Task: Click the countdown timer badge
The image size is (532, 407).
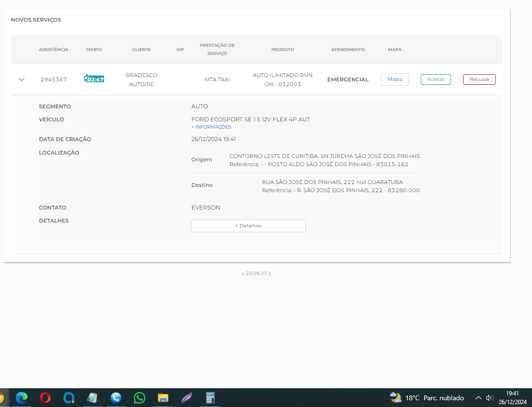Action: coord(94,79)
